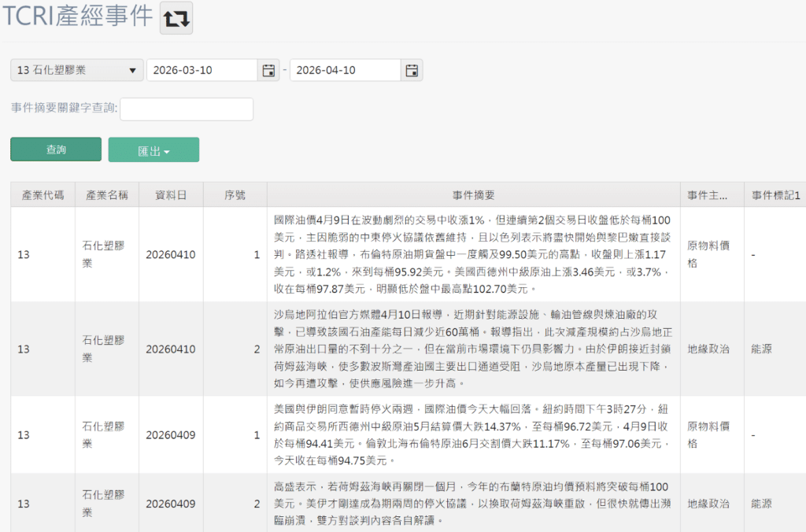Click the 高盛表示 event summary for 20260409
Viewport: 806px width, 532px height.
pos(473,503)
